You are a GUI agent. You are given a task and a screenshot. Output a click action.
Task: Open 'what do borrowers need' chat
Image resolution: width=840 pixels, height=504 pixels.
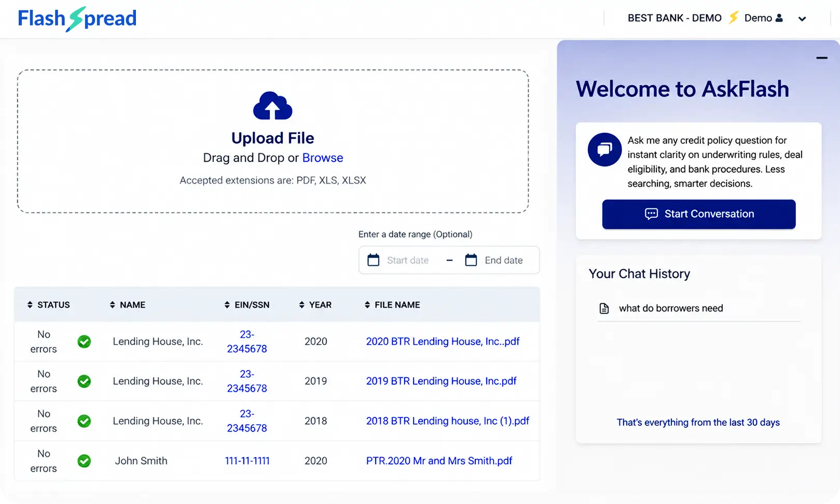pyautogui.click(x=671, y=309)
